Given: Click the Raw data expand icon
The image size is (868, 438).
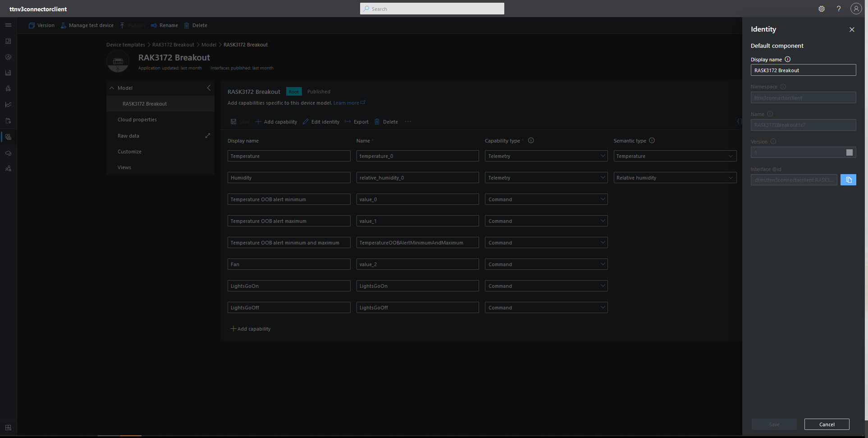Looking at the screenshot, I should (208, 136).
